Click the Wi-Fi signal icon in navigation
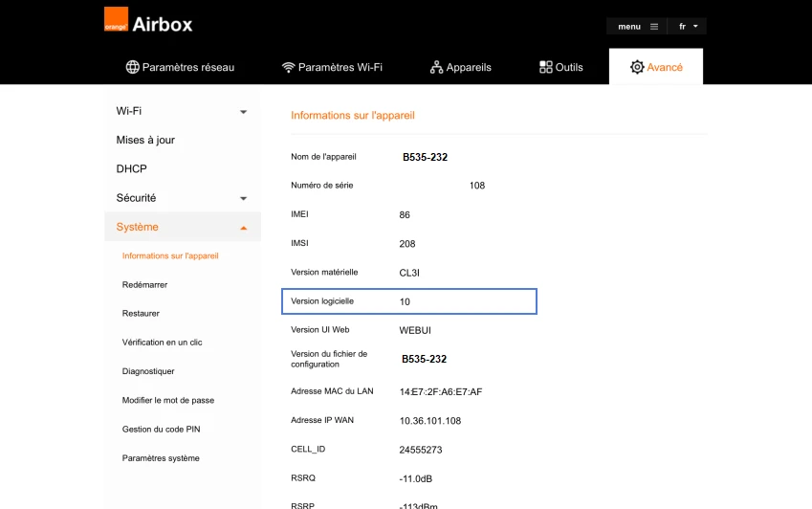The width and height of the screenshot is (812, 509). [x=289, y=67]
